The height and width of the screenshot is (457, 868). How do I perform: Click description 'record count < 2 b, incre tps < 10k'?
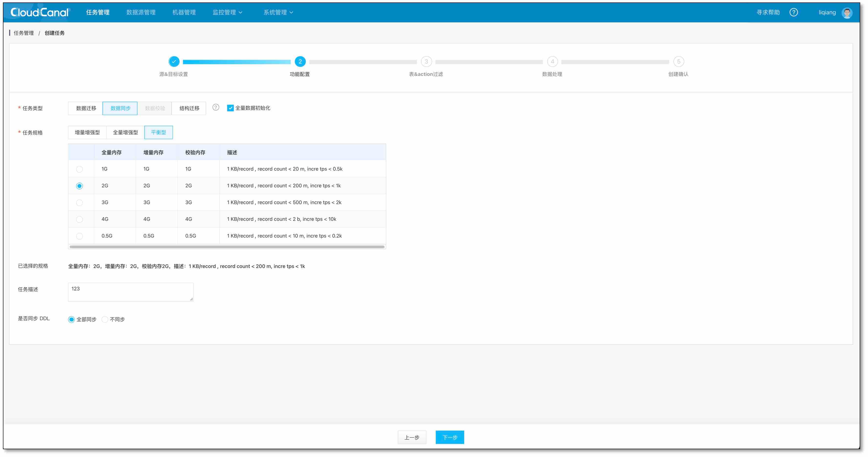pos(281,219)
